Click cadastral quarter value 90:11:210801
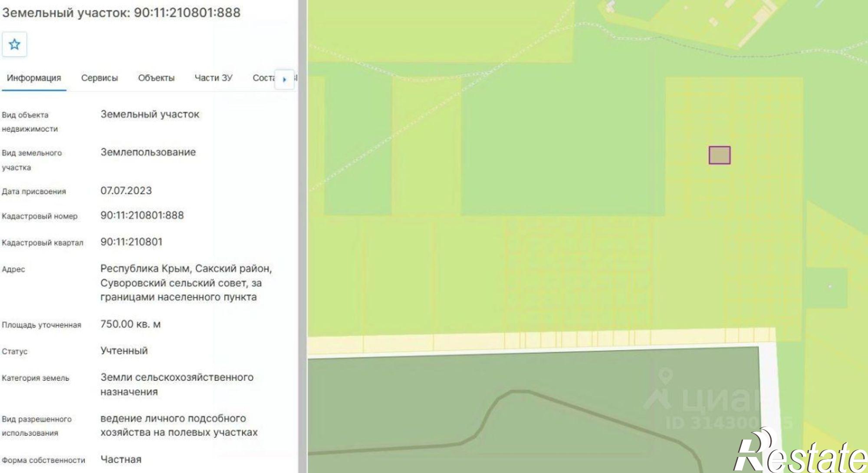The height and width of the screenshot is (473, 868). (x=131, y=242)
